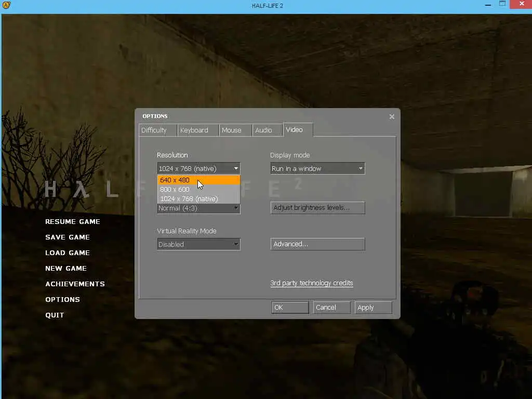Open 3rd party technology credits link

click(x=312, y=283)
